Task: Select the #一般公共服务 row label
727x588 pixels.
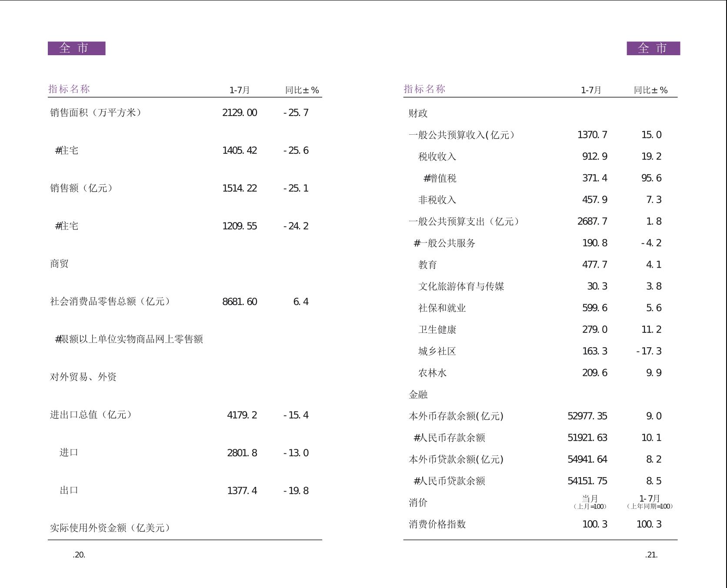Action: pos(445,243)
